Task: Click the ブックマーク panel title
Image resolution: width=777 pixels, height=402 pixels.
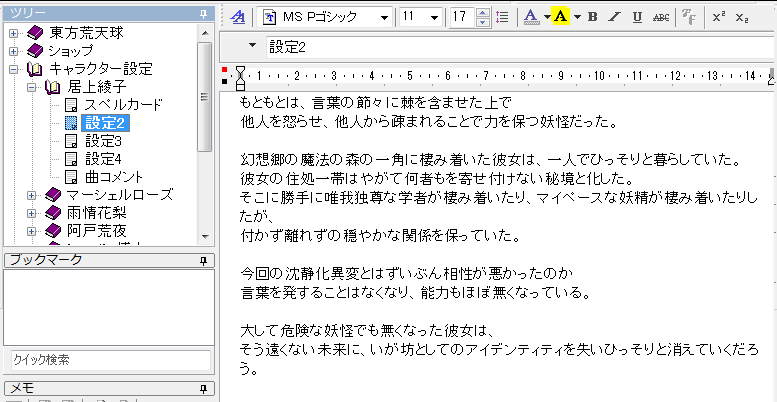Action: click(x=47, y=260)
